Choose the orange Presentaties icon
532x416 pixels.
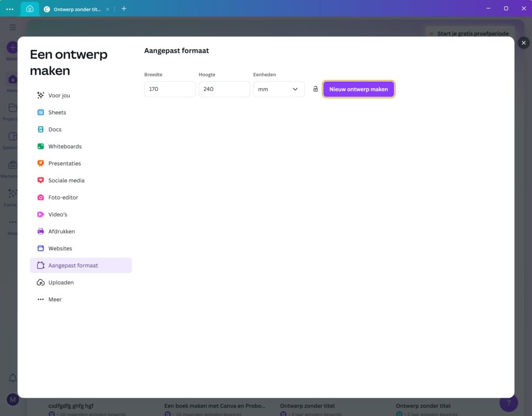[x=41, y=164]
